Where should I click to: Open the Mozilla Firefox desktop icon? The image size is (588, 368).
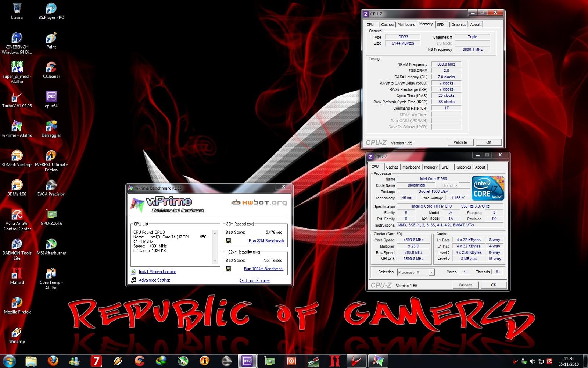tap(17, 305)
